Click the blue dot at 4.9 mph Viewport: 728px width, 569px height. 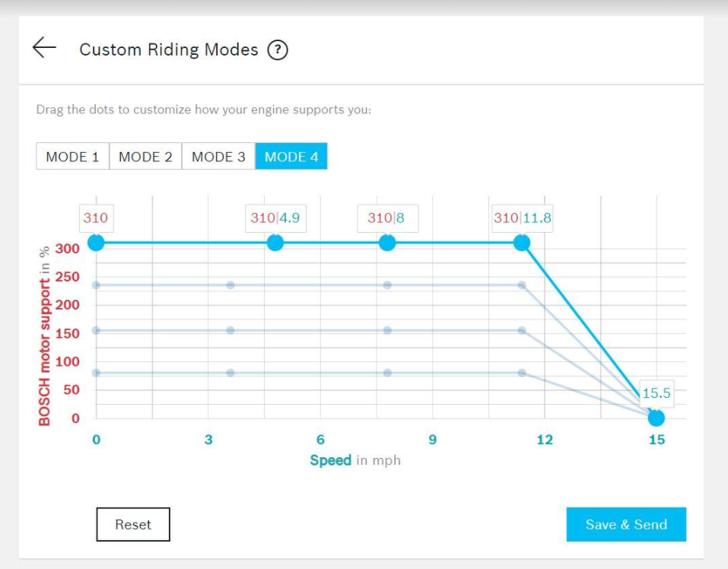point(275,243)
